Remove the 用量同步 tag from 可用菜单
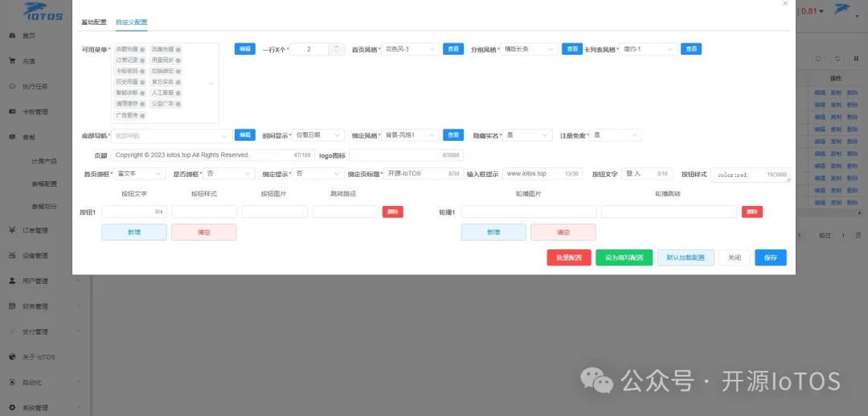This screenshot has height=416, width=868. (x=178, y=60)
